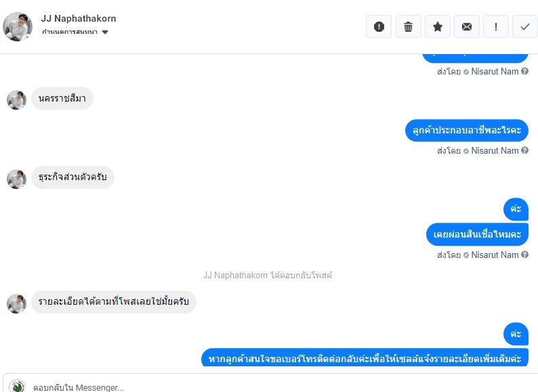
Task: Star this conversation as follow-up
Action: 438,27
